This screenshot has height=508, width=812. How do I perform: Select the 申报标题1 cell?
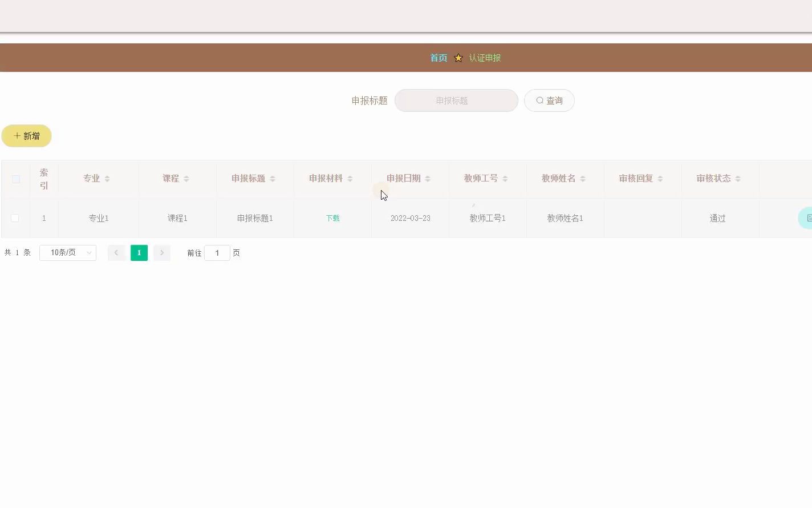[x=255, y=218]
